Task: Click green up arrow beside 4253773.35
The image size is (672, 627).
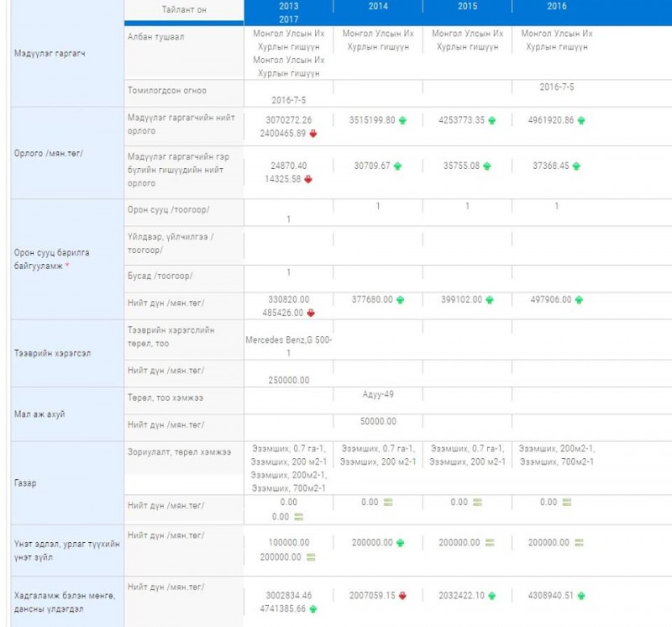Action: click(491, 120)
